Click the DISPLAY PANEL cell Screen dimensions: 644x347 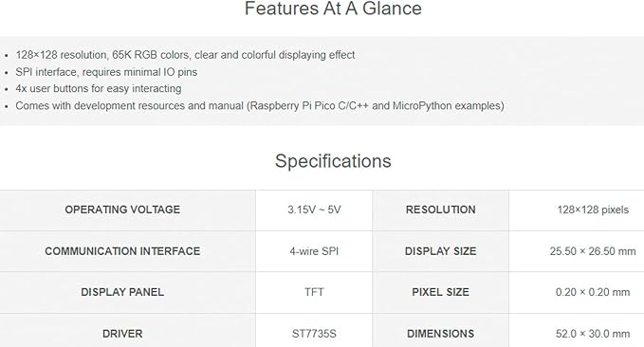click(x=127, y=292)
